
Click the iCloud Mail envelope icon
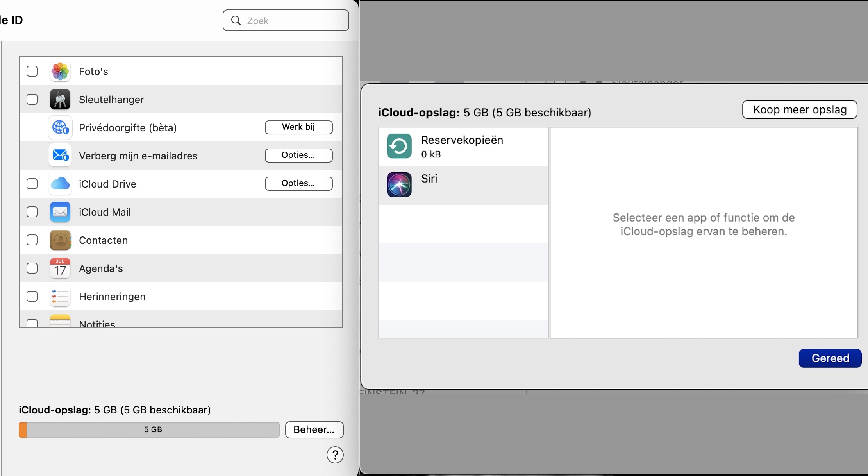click(60, 212)
